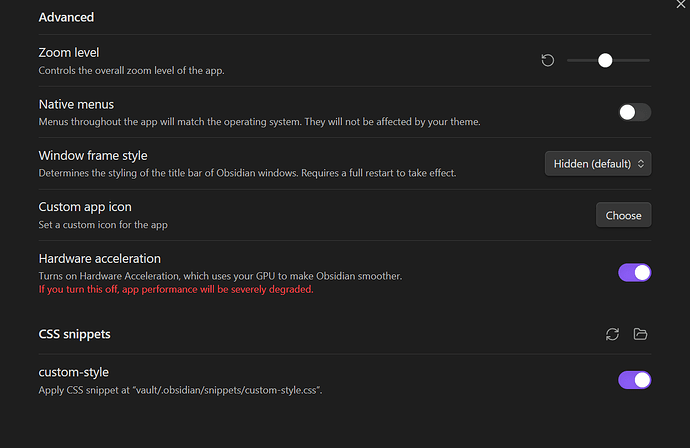This screenshot has width=690, height=448.
Task: Disable Hardware acceleration toggle
Action: 635,272
